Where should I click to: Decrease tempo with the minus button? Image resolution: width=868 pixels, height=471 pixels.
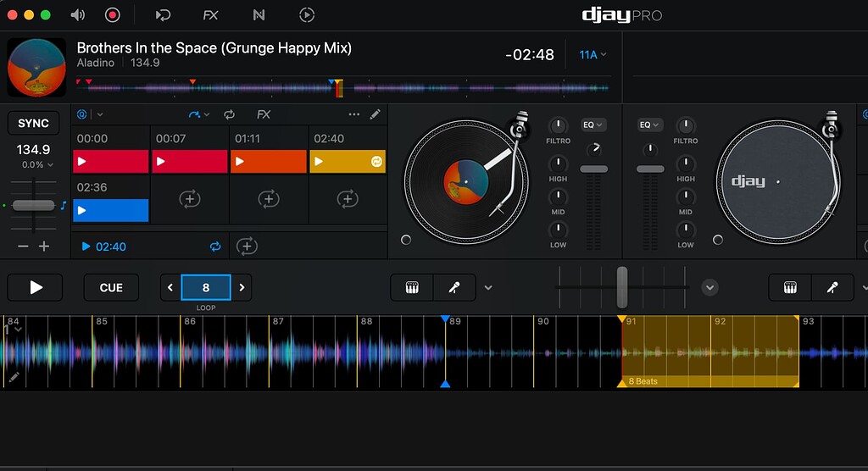click(23, 247)
